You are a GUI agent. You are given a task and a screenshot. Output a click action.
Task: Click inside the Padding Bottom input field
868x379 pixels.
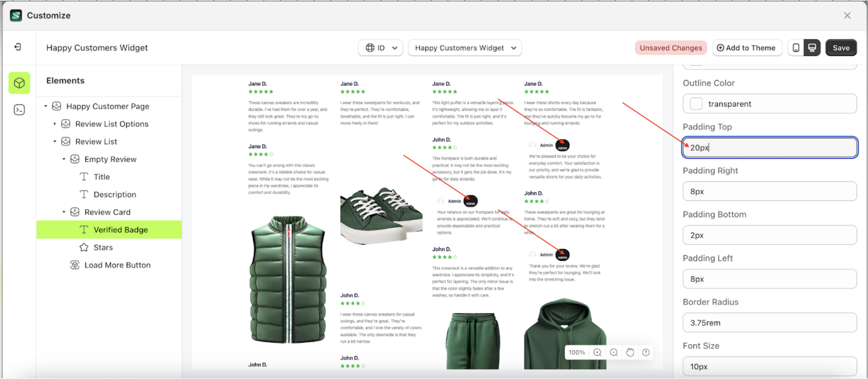[769, 235]
